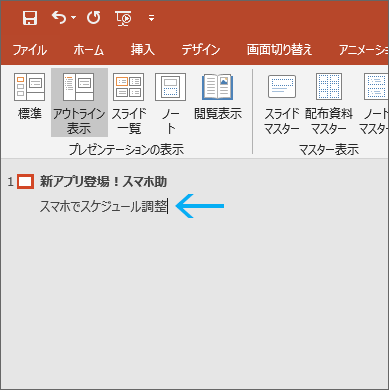This screenshot has width=389, height=390.
Task: Switch to 標準 view
Action: pos(30,97)
